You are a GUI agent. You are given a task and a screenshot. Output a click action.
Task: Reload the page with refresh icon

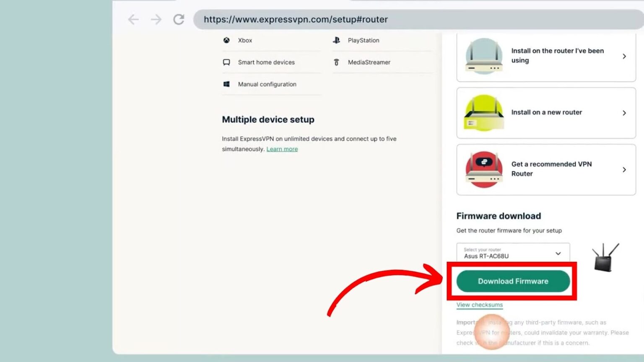click(x=179, y=20)
